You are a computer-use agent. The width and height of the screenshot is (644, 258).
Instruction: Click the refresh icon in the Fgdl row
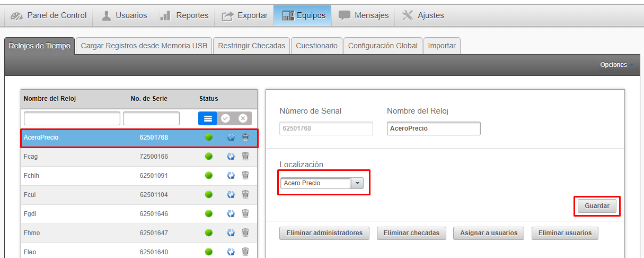(x=231, y=213)
